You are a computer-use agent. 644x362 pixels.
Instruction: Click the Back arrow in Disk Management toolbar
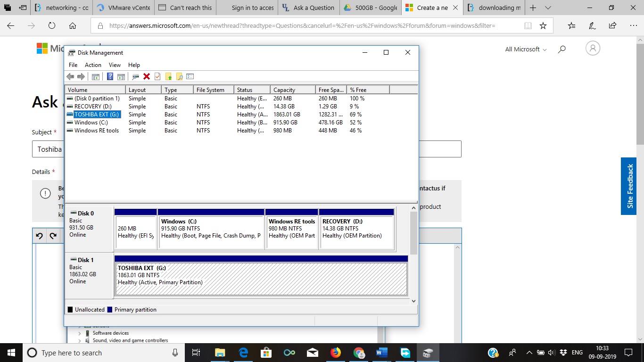point(70,76)
